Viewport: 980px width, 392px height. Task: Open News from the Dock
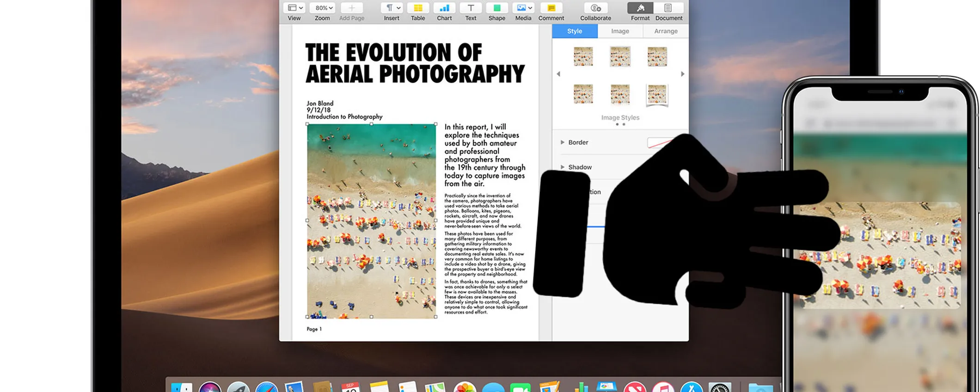(x=635, y=387)
